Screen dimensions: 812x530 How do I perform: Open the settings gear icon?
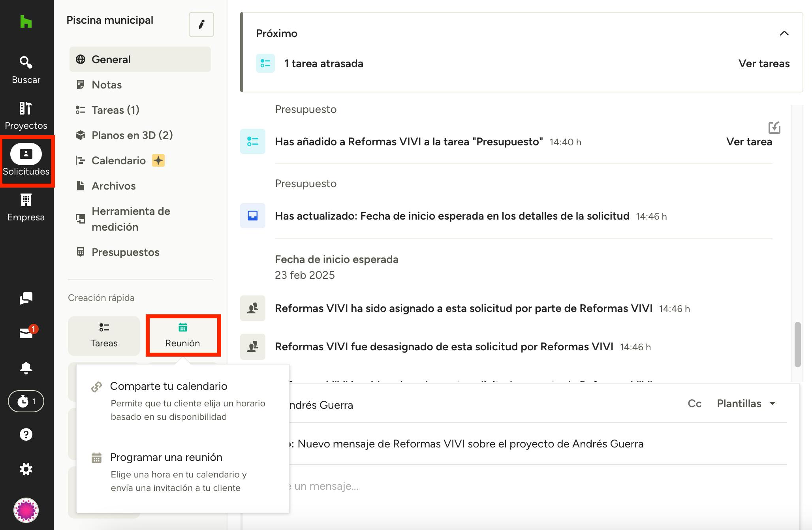[x=26, y=469]
